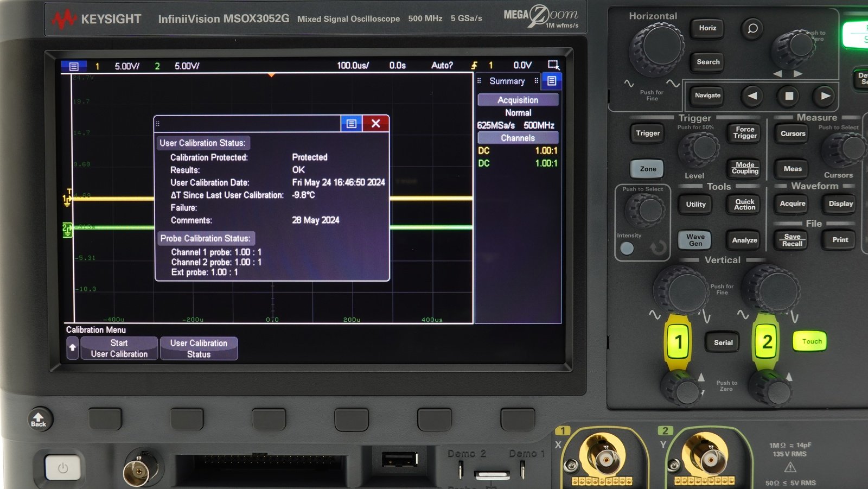Toggle the Wave Gen button
Image resolution: width=868 pixels, height=489 pixels.
pyautogui.click(x=695, y=240)
